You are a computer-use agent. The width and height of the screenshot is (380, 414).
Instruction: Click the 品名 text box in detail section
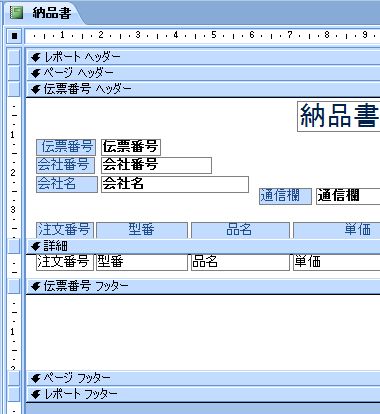(x=240, y=262)
